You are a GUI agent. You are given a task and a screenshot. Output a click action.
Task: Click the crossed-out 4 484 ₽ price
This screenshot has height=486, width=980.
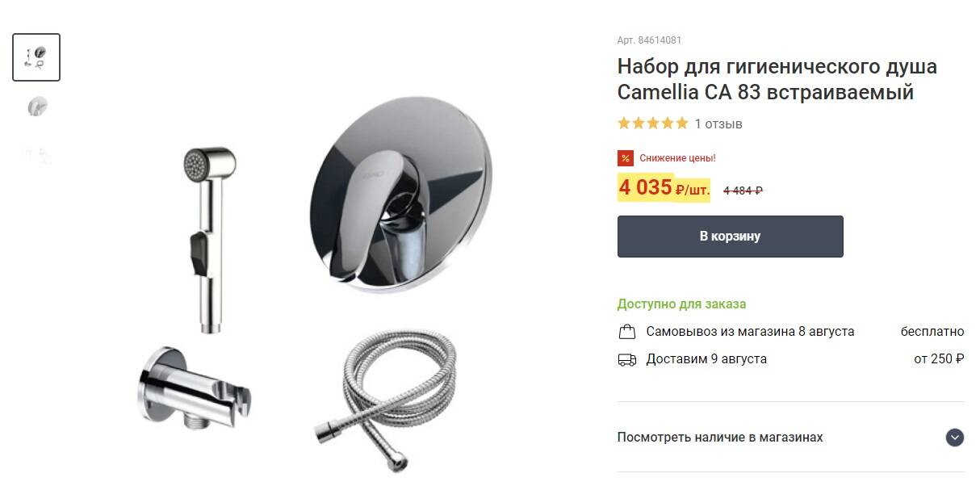(x=743, y=191)
